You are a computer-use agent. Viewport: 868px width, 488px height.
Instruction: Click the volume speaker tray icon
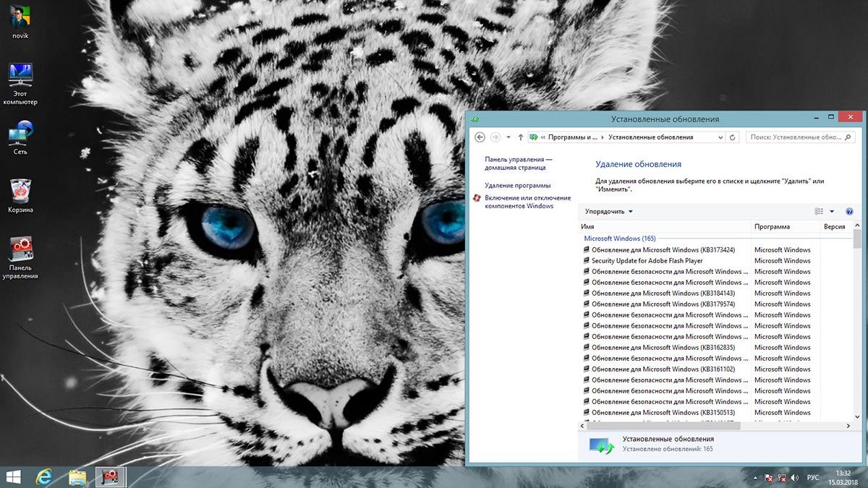point(794,477)
